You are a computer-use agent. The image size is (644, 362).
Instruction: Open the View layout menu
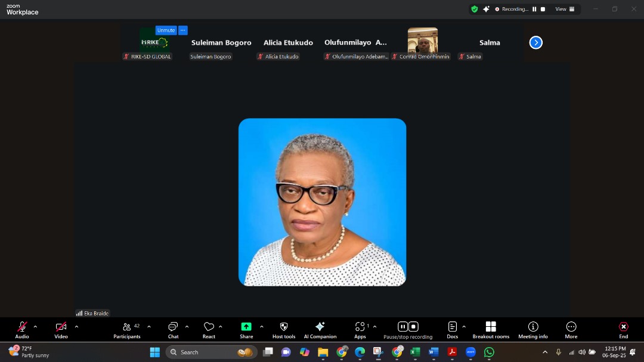click(x=565, y=9)
